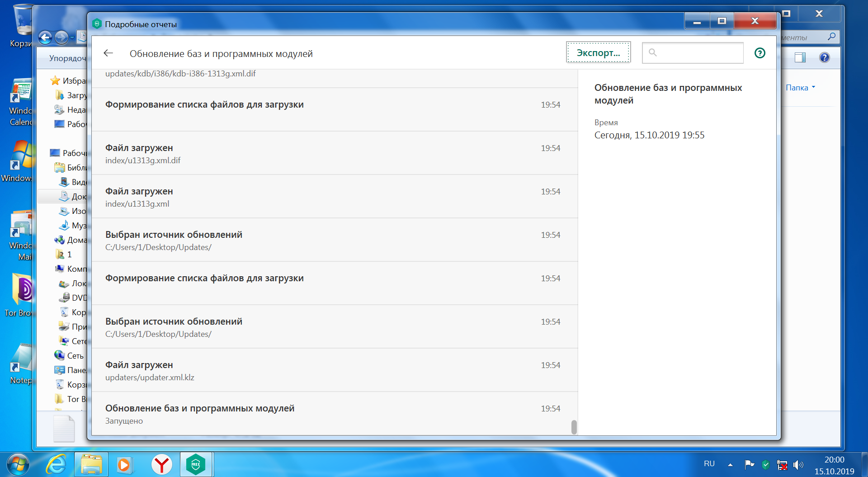Viewport: 868px width, 477px height.
Task: Launch Internet Explorer from the taskbar
Action: point(56,465)
